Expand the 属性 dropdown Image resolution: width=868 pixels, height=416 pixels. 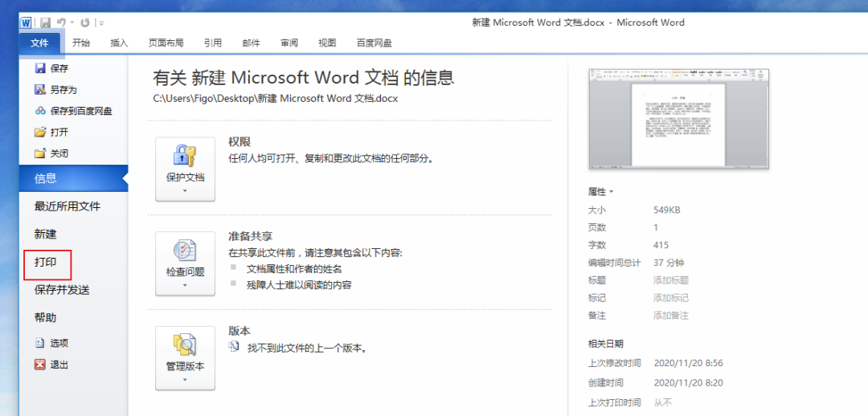pyautogui.click(x=600, y=191)
